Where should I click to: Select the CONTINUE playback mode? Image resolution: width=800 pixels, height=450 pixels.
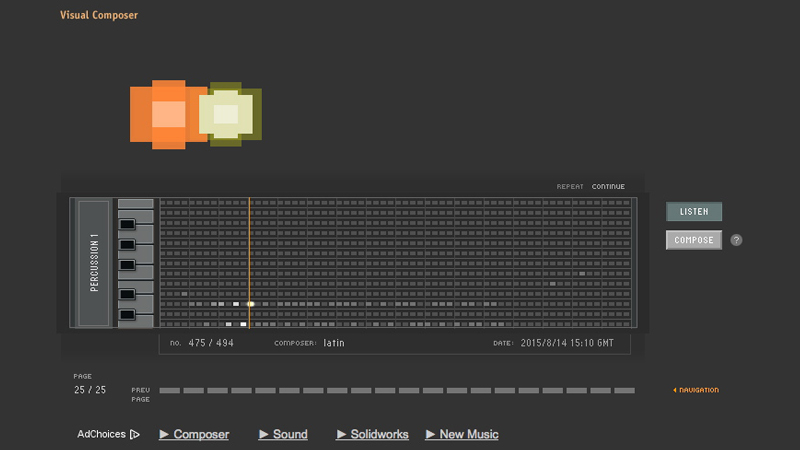(x=608, y=187)
